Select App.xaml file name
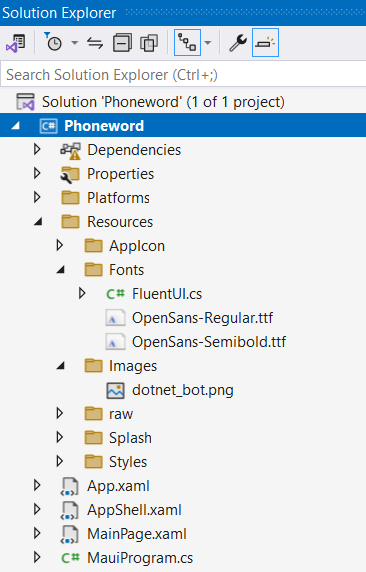 coord(118,486)
